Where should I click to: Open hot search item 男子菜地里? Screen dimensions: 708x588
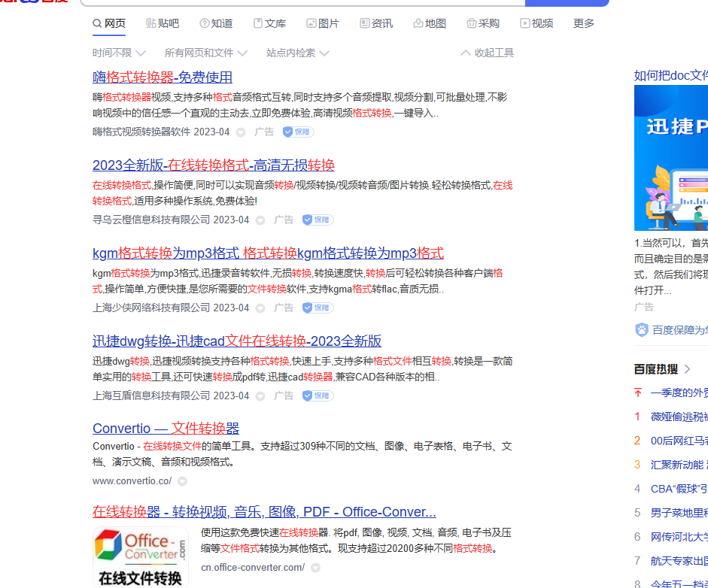tap(679, 513)
